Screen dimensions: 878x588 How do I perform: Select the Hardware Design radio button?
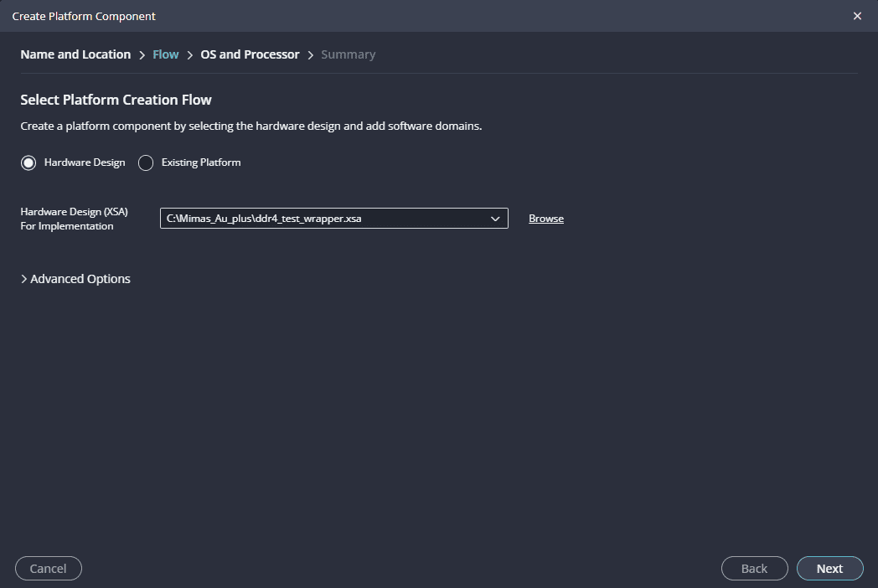28,162
